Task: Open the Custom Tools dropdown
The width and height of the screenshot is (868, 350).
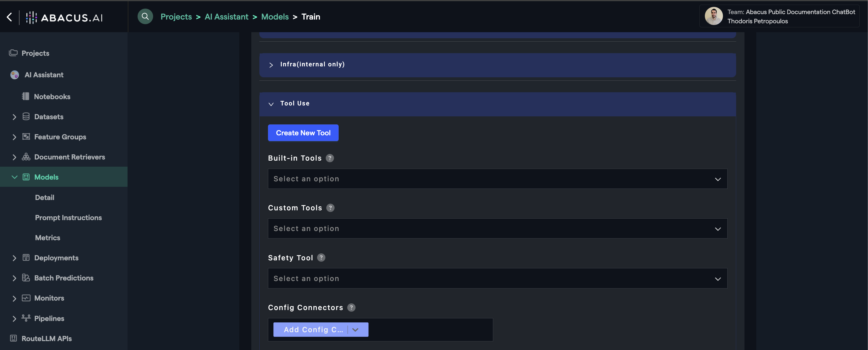Action: click(497, 229)
